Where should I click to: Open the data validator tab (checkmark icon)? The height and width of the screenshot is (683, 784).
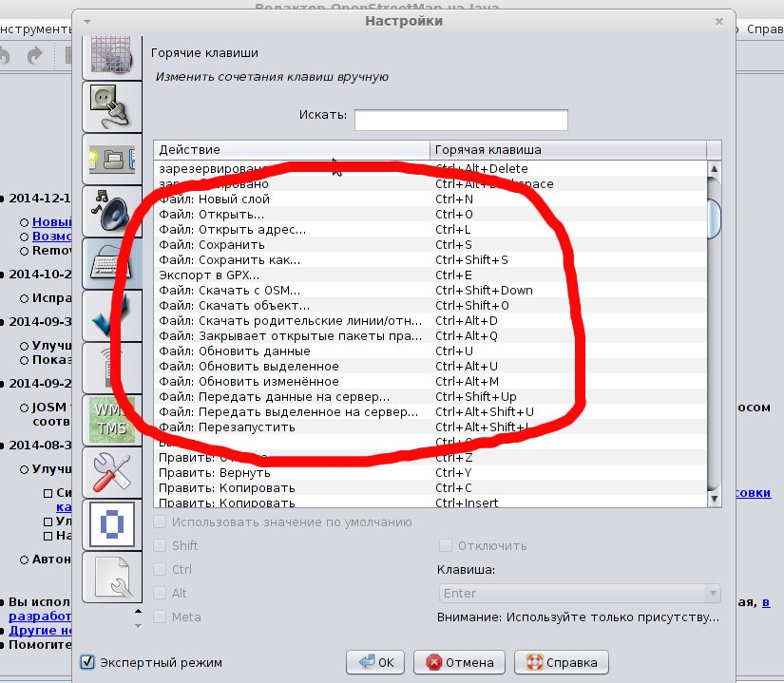pyautogui.click(x=106, y=315)
